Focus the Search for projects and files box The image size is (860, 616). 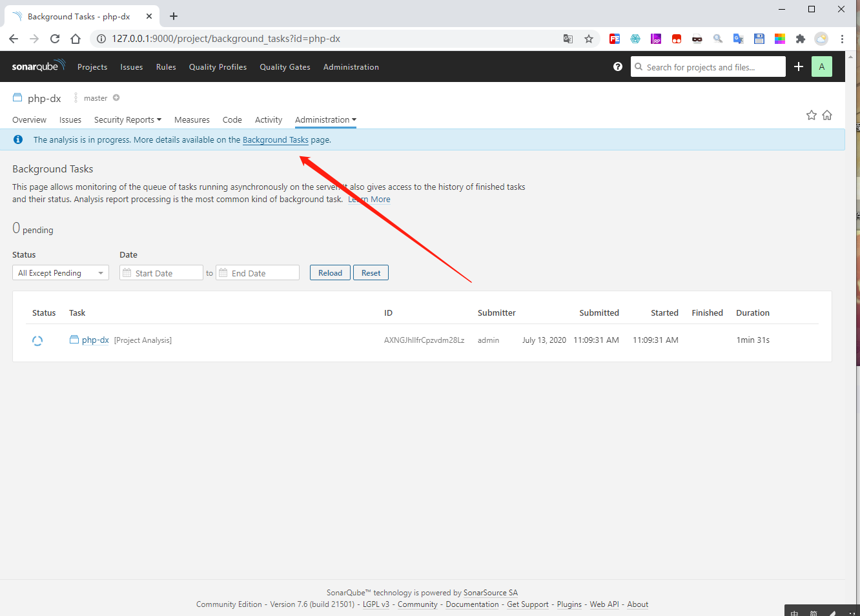click(708, 67)
